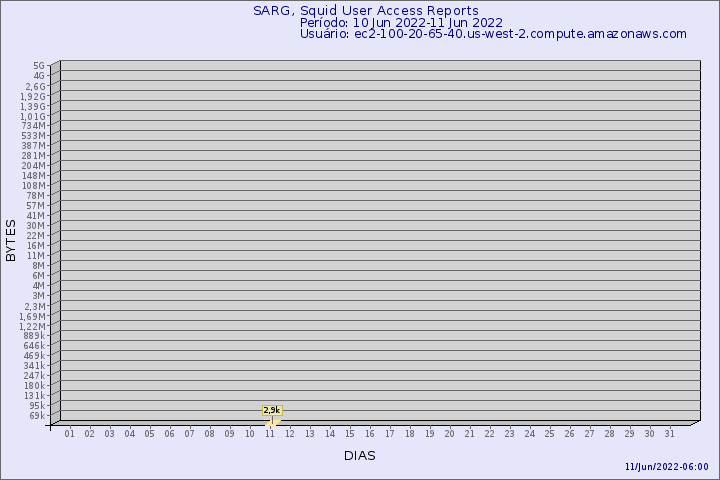Click the 'Período: 10 Jun 2022-11 Jun 2022' line
Viewport: 720px width, 480px height.
[x=401, y=23]
